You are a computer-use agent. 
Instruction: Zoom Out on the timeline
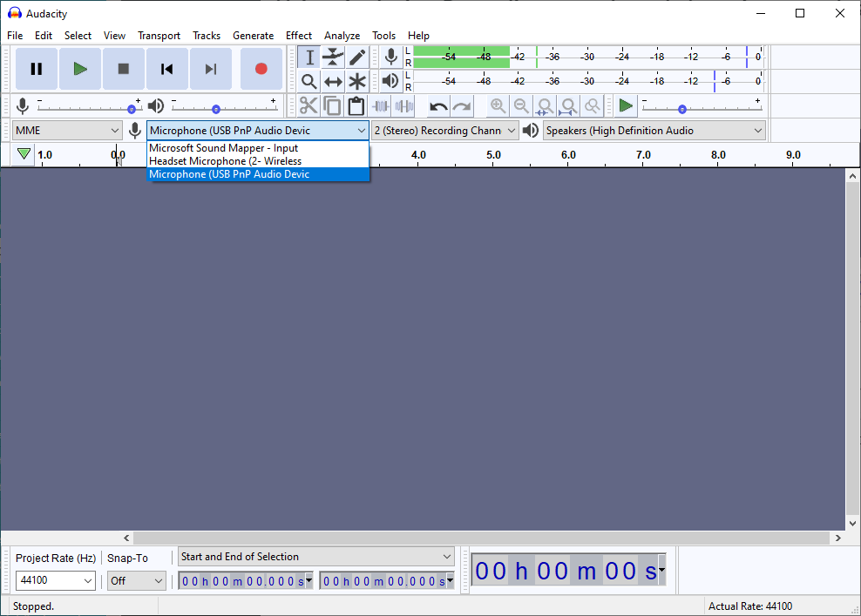(522, 106)
